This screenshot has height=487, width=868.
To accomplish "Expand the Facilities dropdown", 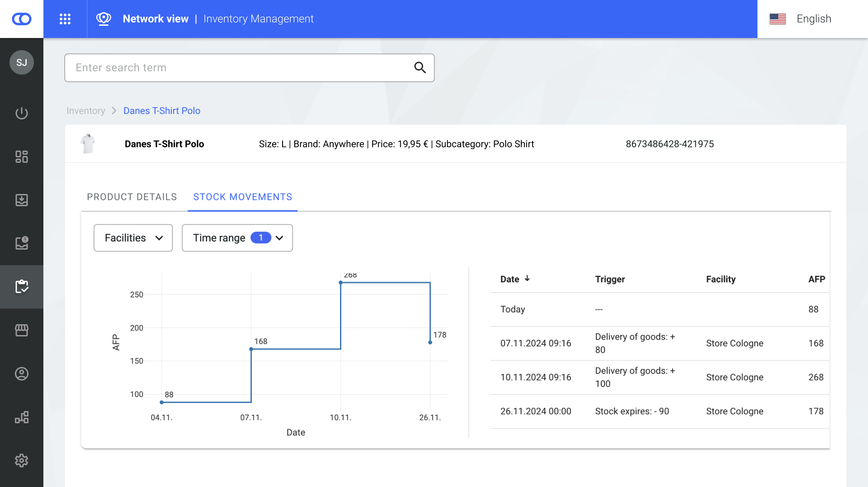I will (x=133, y=238).
